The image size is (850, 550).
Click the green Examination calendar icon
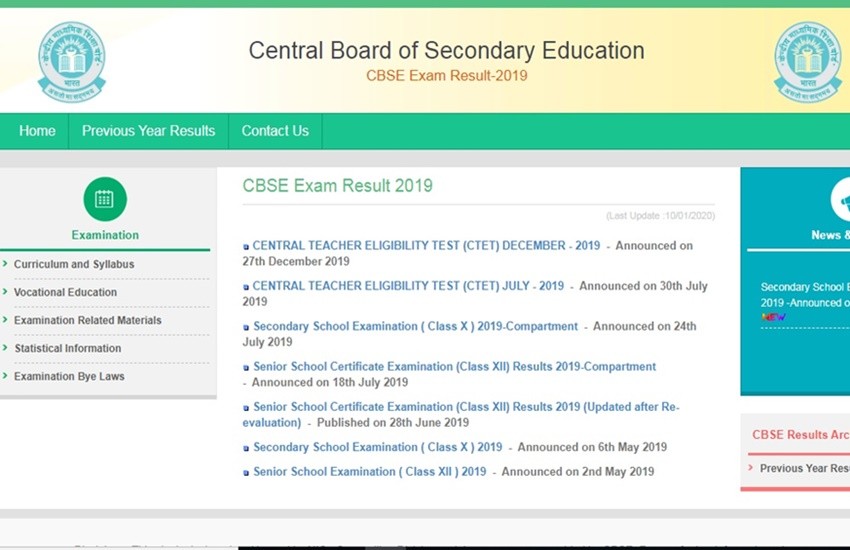point(105,198)
